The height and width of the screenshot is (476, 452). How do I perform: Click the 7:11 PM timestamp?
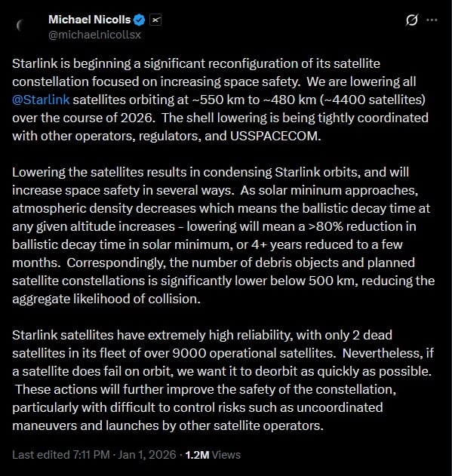91,455
